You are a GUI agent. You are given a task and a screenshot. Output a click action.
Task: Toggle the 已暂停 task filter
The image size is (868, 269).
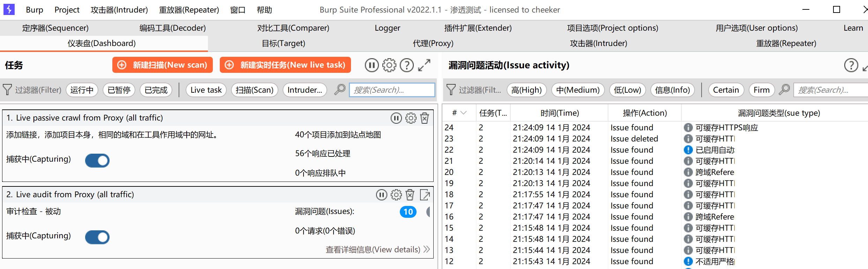point(119,90)
